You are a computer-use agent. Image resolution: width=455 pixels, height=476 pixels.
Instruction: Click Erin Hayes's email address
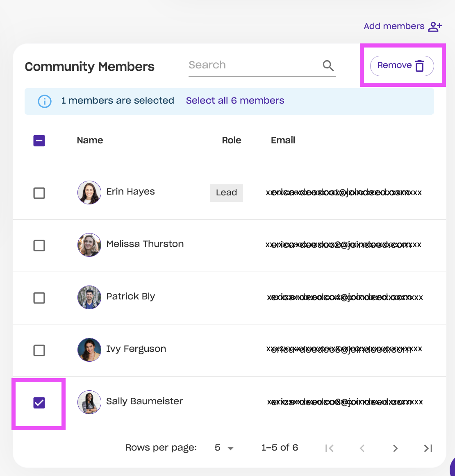pos(344,193)
